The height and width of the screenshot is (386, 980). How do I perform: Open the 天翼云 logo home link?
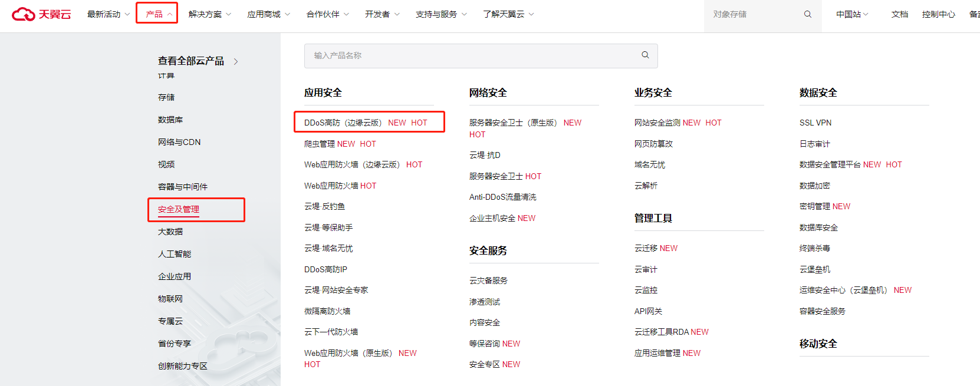pyautogui.click(x=41, y=14)
